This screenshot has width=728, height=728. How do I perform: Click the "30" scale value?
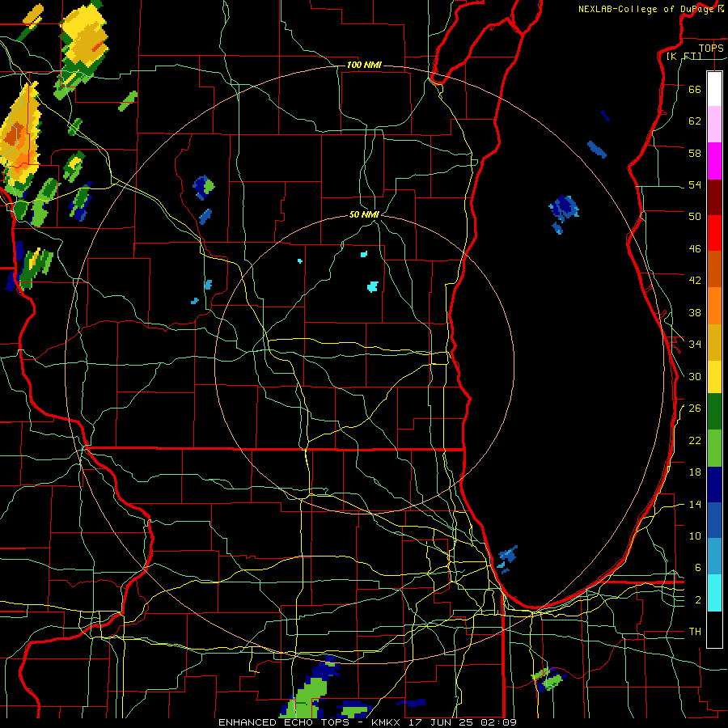point(695,376)
